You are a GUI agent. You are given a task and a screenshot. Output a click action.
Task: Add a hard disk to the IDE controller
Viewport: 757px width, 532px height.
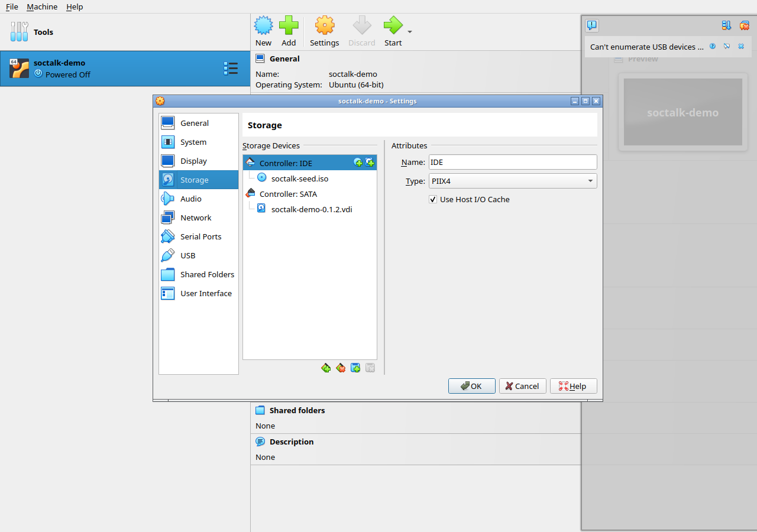(x=370, y=163)
